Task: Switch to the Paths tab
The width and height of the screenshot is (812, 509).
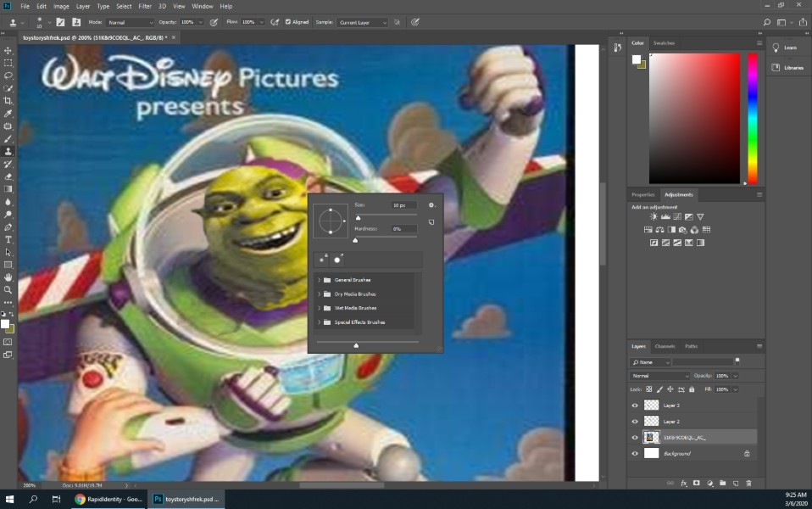Action: click(x=691, y=346)
